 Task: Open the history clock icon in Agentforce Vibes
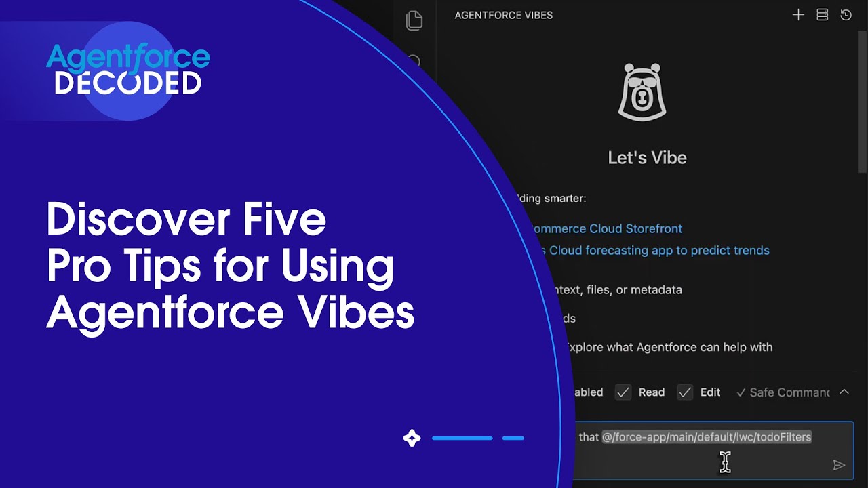[846, 15]
